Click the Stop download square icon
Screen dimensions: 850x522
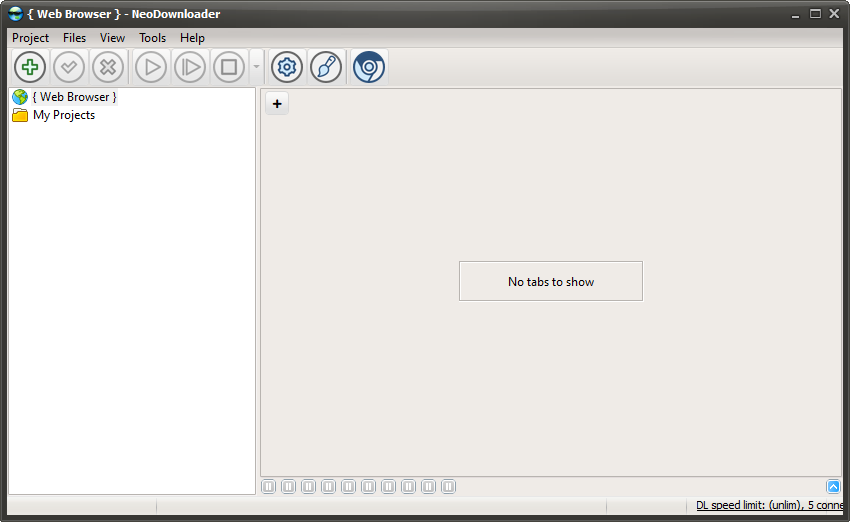pos(229,67)
